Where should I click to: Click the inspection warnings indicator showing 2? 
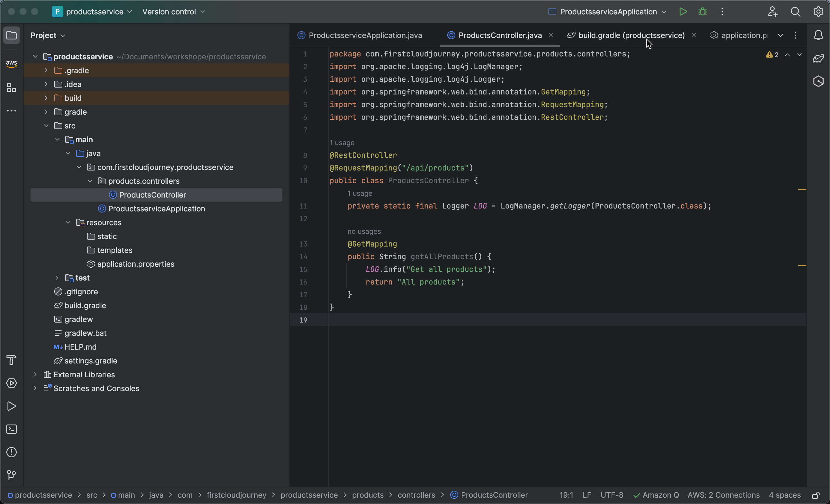point(772,54)
